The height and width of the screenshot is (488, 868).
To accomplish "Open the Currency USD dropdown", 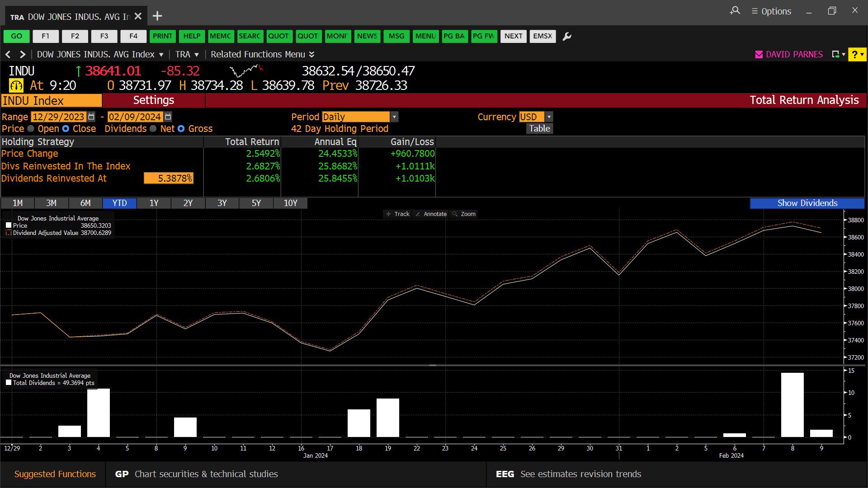I will 549,117.
